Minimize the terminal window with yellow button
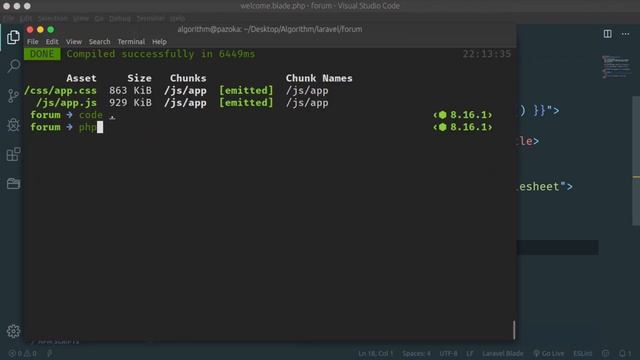This screenshot has height=360, width=640. pyautogui.click(x=40, y=29)
